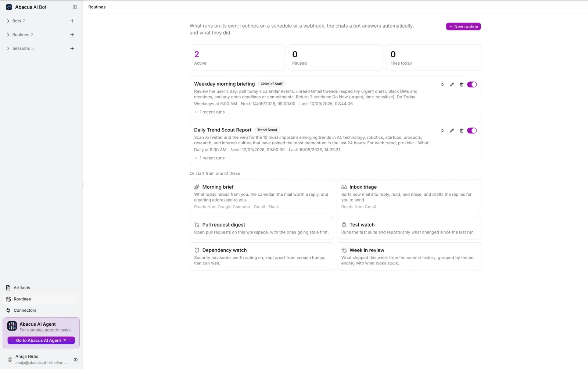
Task: Delete the Weekday morning briefing routine
Action: (462, 84)
